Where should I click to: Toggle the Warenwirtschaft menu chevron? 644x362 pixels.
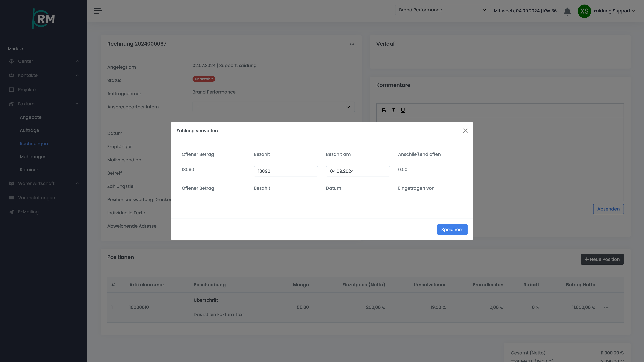tap(77, 183)
